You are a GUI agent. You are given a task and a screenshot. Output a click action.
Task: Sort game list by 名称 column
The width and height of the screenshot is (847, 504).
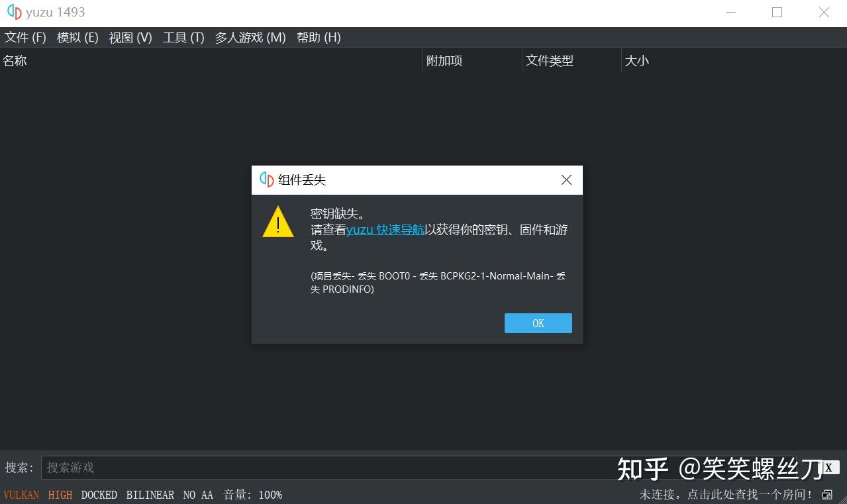(211, 61)
